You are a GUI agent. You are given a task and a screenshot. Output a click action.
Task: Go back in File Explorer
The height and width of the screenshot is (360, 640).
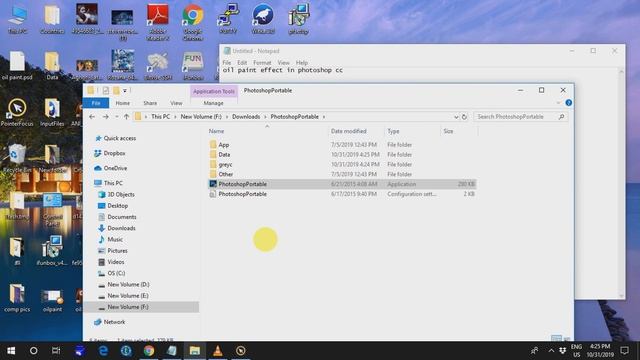tap(92, 117)
